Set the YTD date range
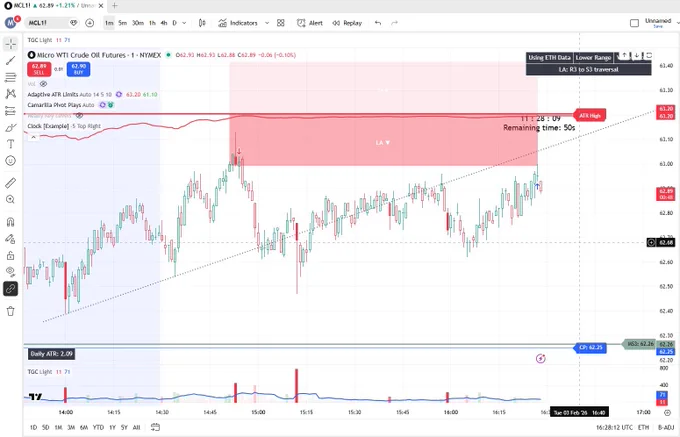The image size is (680, 437). (x=98, y=427)
